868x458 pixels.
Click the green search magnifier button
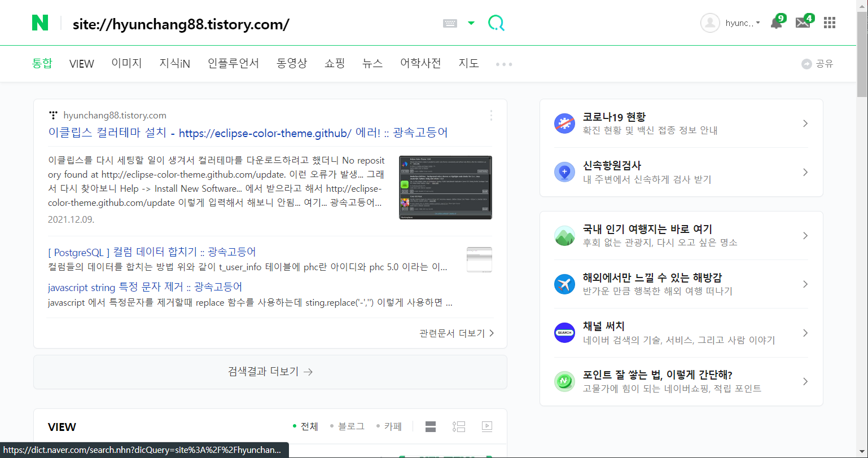496,23
